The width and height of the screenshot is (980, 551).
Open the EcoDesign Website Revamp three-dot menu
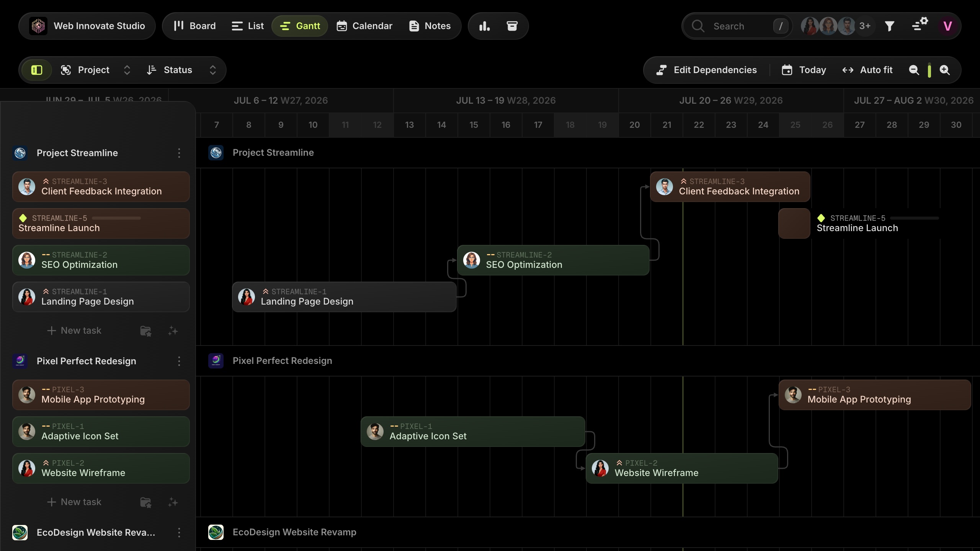pos(179,533)
